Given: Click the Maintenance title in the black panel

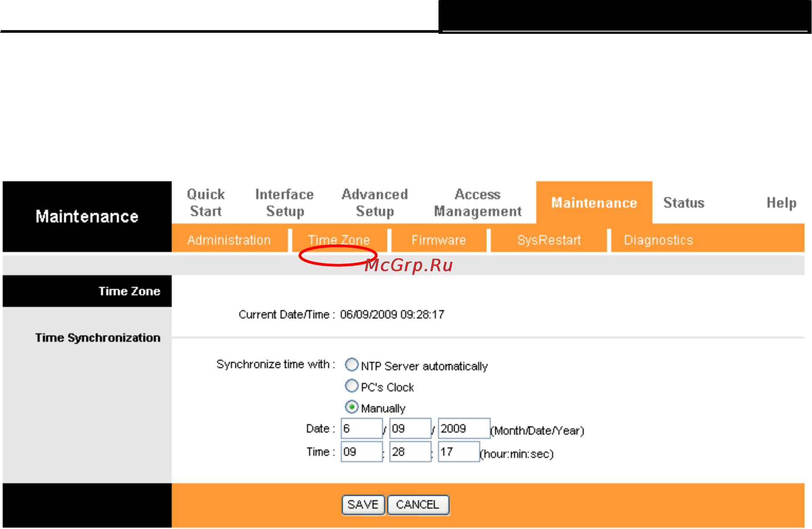Looking at the screenshot, I should (87, 216).
